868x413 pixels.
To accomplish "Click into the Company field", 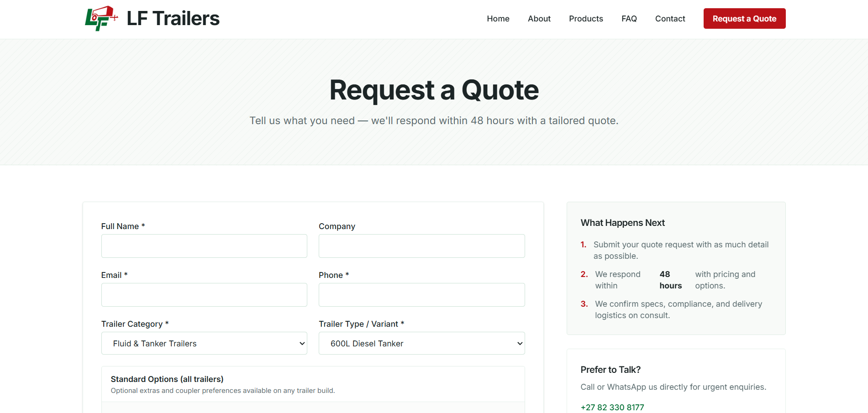I will (x=421, y=246).
